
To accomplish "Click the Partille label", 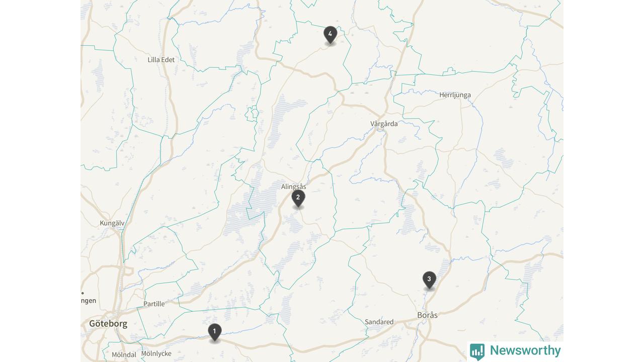I will point(154,304).
